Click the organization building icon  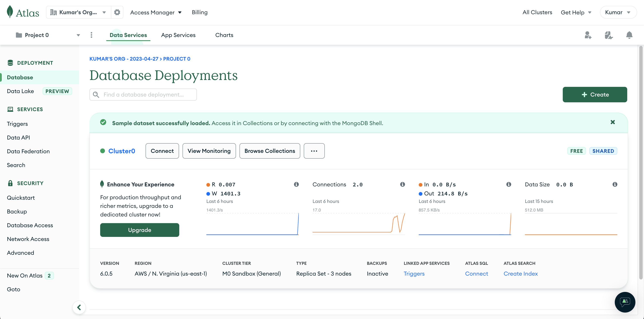coord(53,12)
